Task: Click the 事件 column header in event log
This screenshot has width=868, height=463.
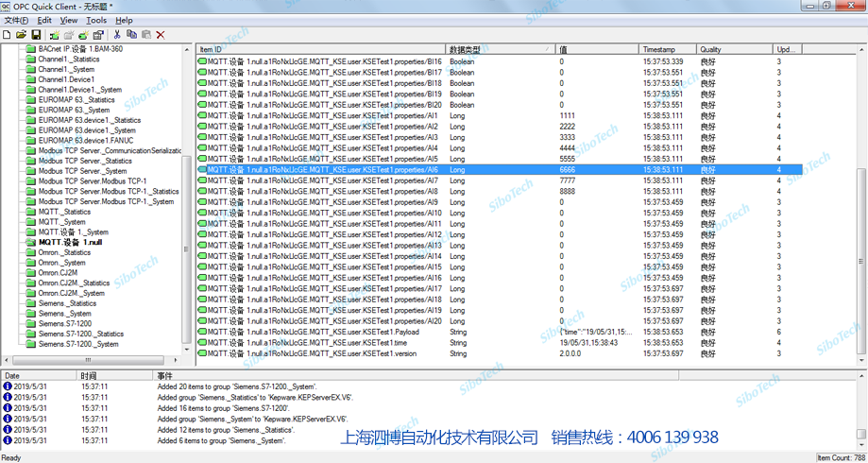Action: (417, 375)
